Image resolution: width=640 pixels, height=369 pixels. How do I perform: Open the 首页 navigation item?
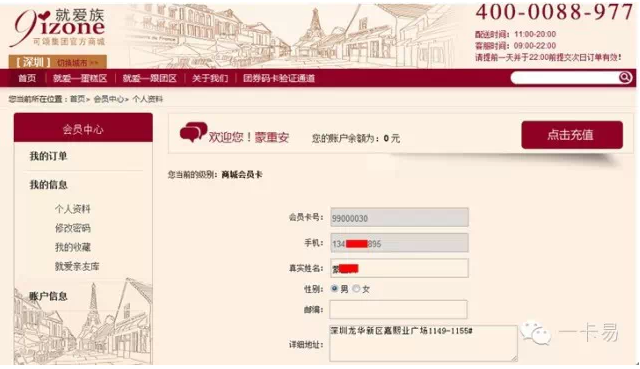point(27,78)
